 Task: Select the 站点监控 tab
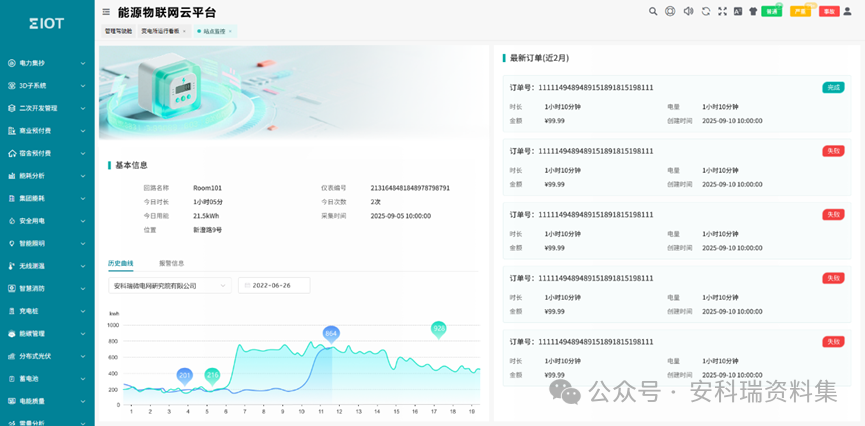click(x=214, y=31)
